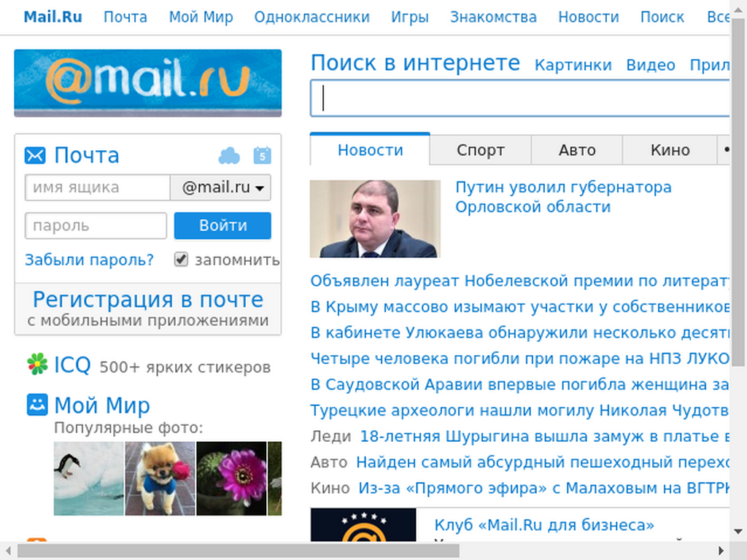Open headline В Саудовской Аравии впервые погибла
The image size is (747, 560).
[519, 384]
